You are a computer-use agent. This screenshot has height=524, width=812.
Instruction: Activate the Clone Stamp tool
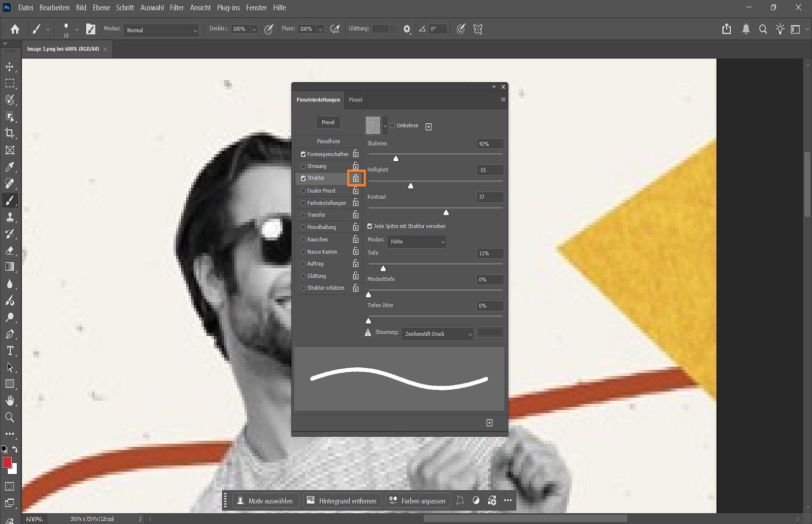coord(10,217)
